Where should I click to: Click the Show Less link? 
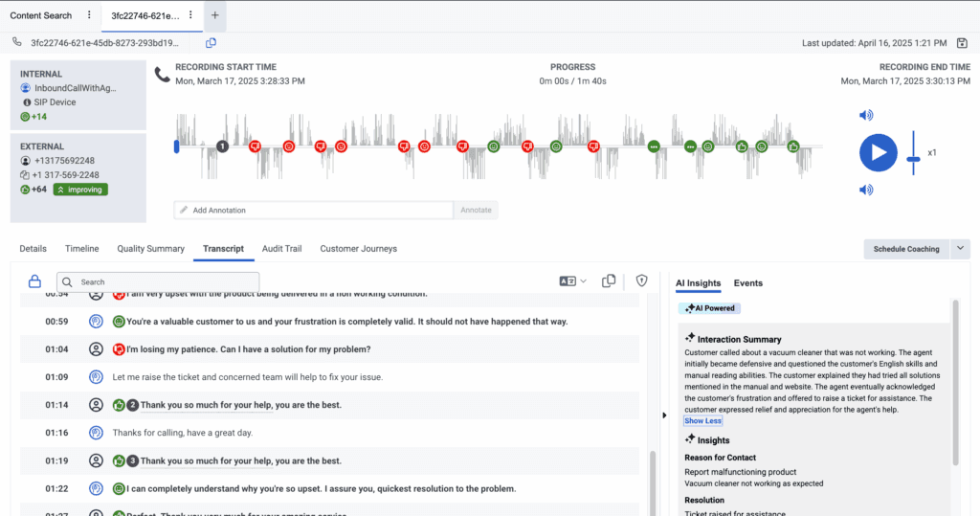click(x=702, y=421)
